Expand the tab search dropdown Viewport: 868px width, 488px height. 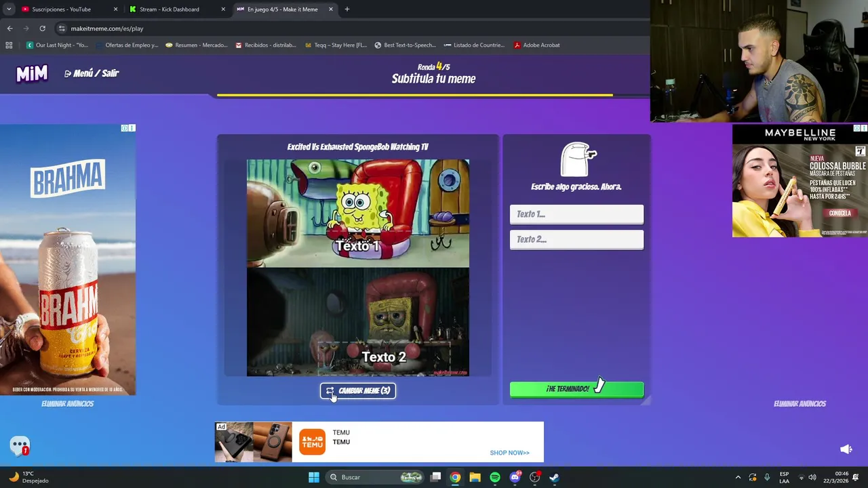coord(9,9)
